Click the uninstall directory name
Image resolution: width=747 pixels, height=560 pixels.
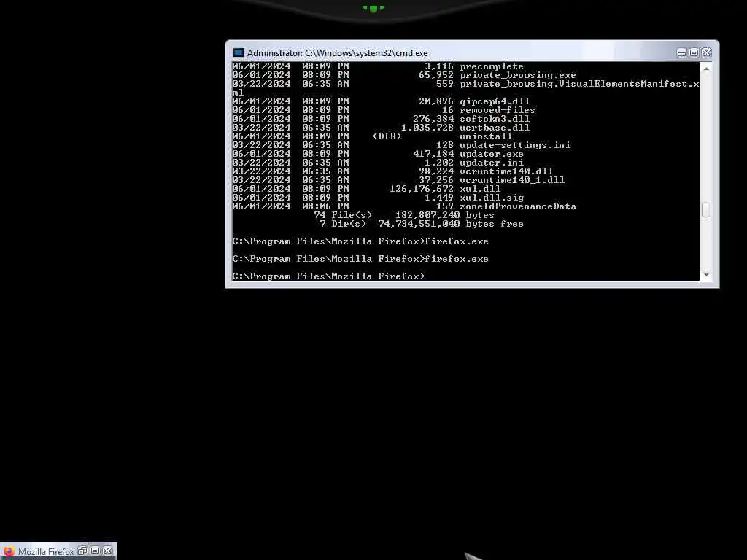pyautogui.click(x=485, y=136)
